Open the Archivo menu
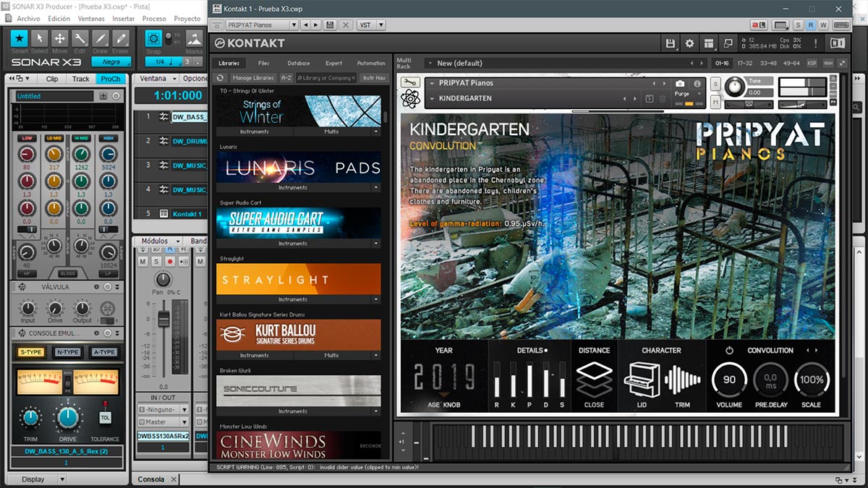Screen dimensions: 868x488 pos(28,18)
